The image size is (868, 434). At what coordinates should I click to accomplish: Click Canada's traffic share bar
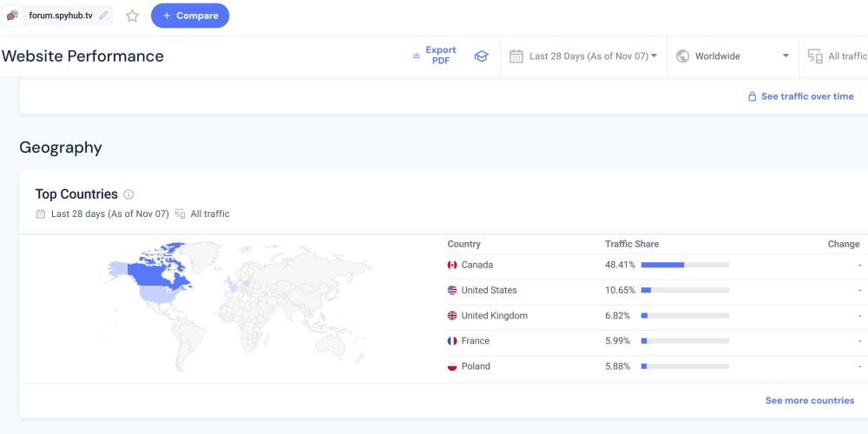click(684, 265)
